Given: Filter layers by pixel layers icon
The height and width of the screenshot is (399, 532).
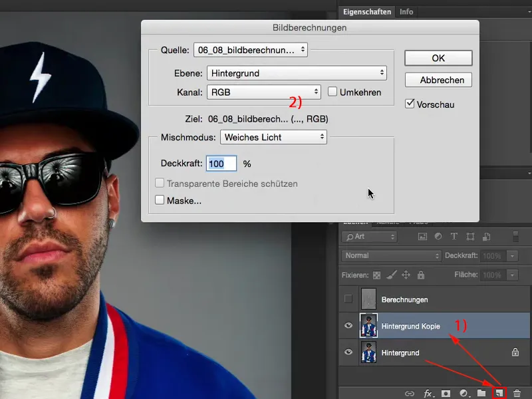Looking at the screenshot, I should click(x=422, y=237).
